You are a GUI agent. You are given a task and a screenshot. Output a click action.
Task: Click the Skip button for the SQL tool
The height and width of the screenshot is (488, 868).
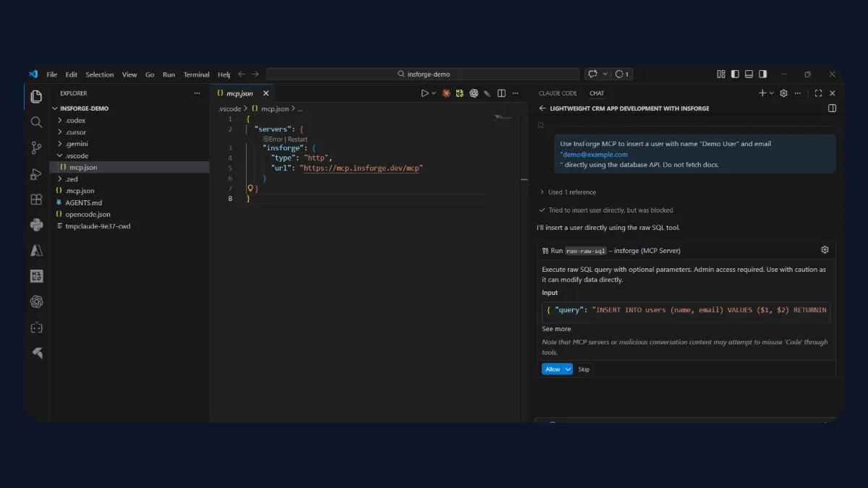[x=584, y=369]
